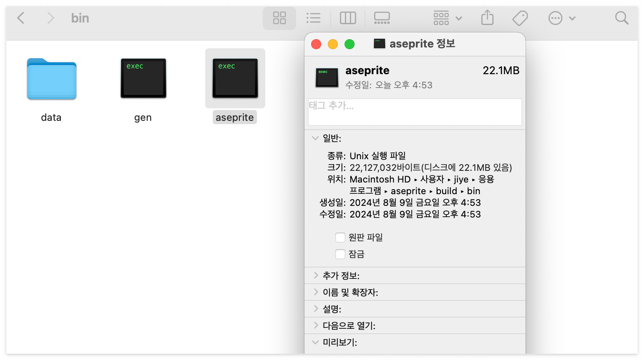The width and height of the screenshot is (644, 360).
Task: Open the More actions ellipsis menu
Action: tap(562, 18)
